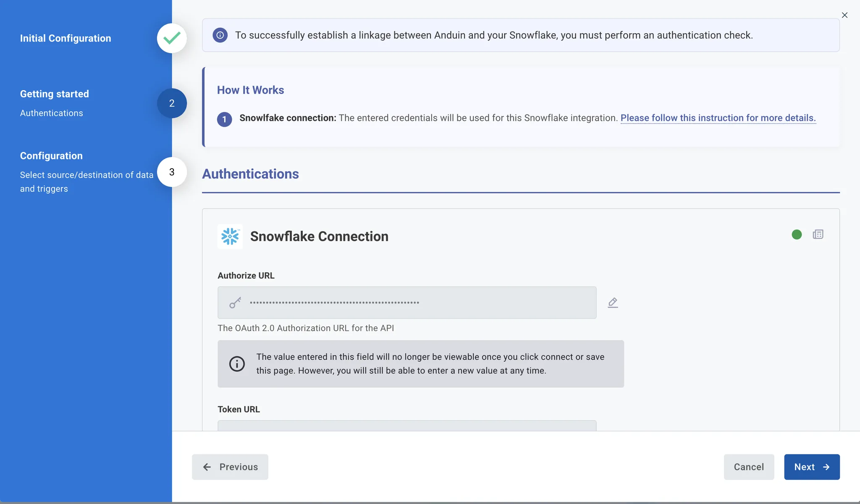This screenshot has width=860, height=504.
Task: Click the 'Snowlfake connection:' bold text
Action: point(288,118)
